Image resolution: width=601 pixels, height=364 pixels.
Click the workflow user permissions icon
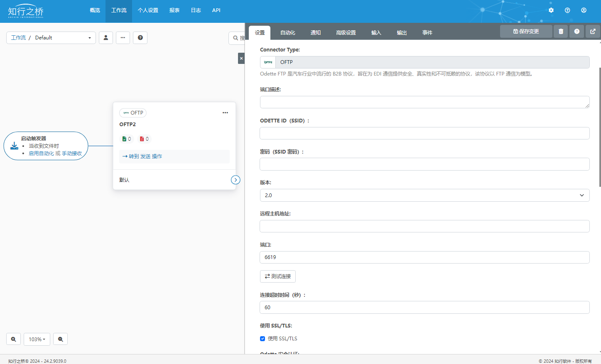point(105,38)
